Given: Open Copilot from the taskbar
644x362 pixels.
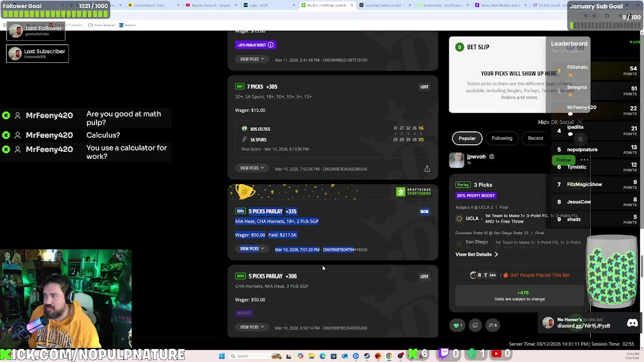Looking at the screenshot, I should pos(300,356).
